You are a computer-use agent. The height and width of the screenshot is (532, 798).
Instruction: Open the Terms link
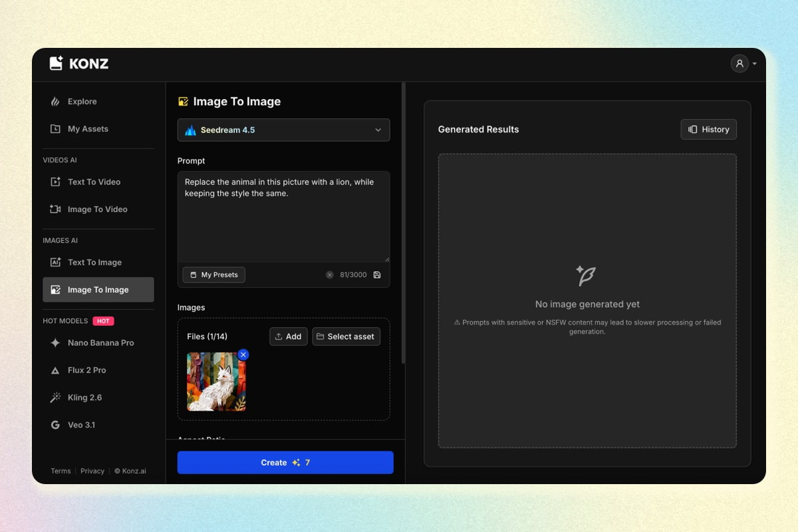coord(61,471)
